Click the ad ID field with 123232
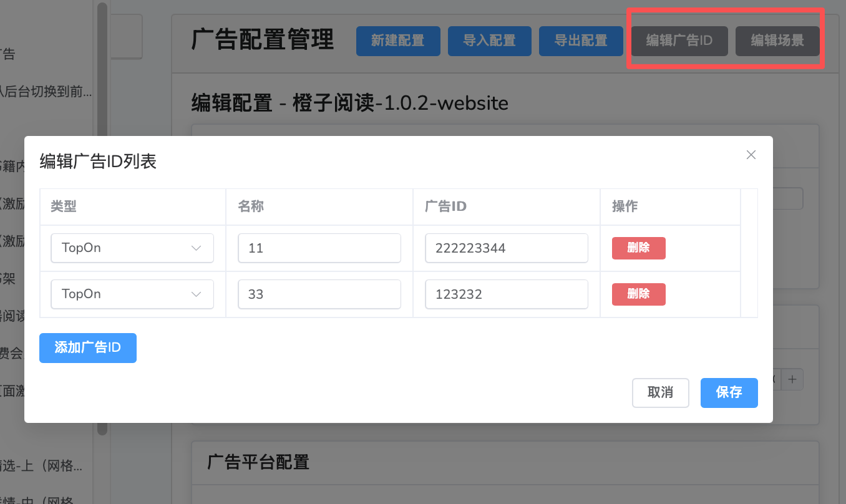846x504 pixels. [506, 294]
